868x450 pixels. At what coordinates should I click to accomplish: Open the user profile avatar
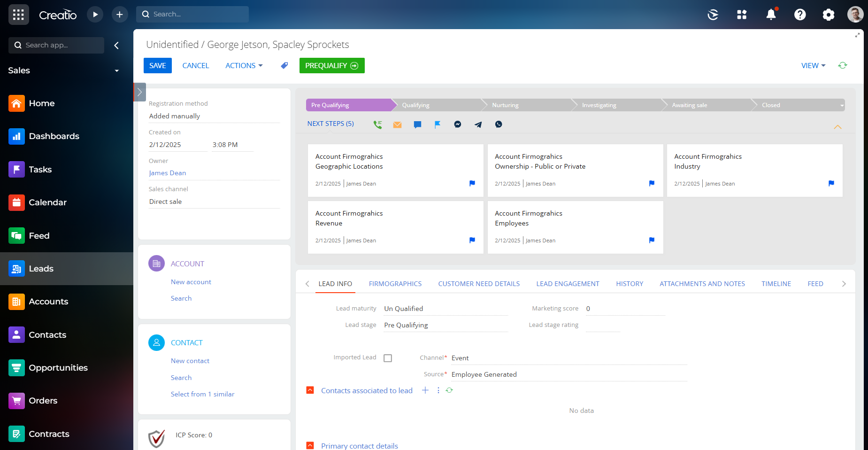click(855, 15)
